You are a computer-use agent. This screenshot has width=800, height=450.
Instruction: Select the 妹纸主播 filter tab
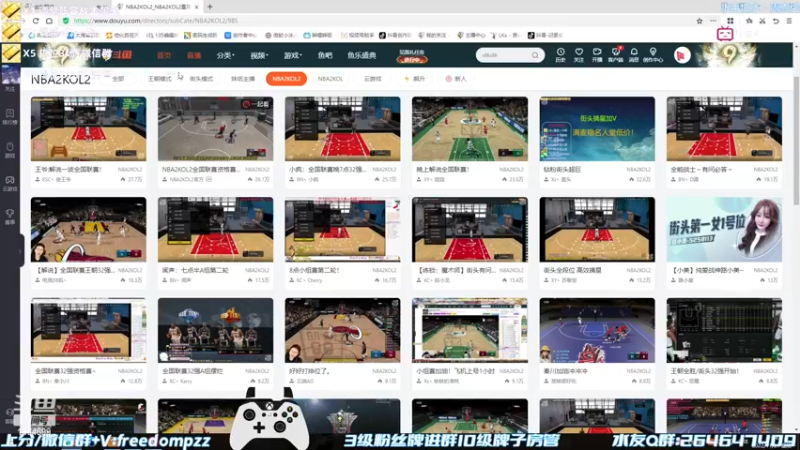(x=243, y=79)
